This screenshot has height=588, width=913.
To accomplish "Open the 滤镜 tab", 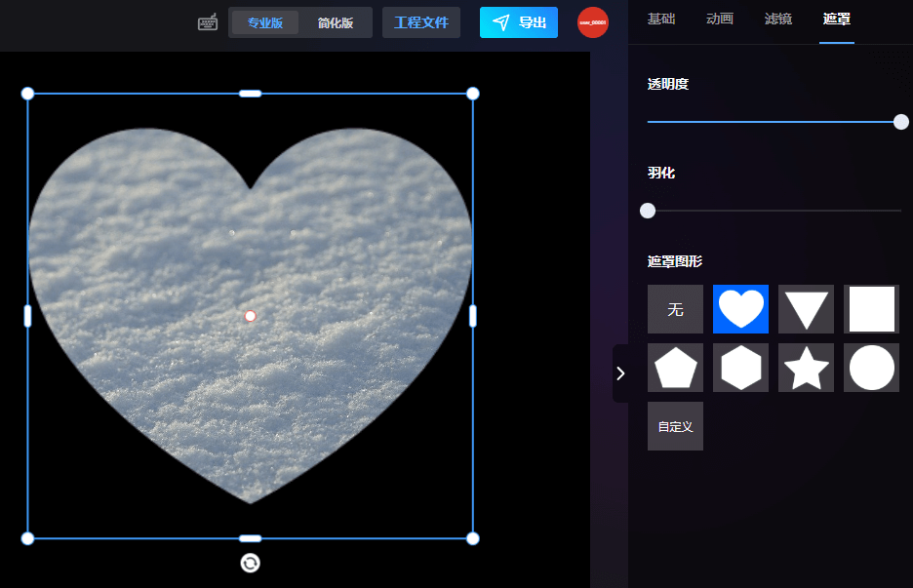I will pyautogui.click(x=778, y=20).
